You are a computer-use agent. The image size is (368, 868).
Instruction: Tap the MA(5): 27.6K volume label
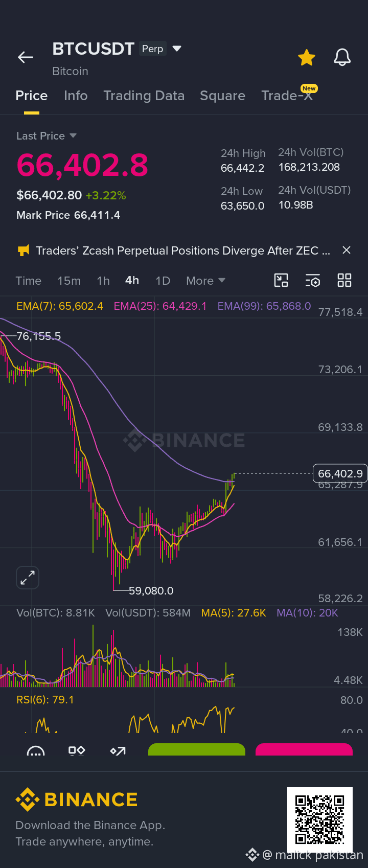pyautogui.click(x=234, y=613)
